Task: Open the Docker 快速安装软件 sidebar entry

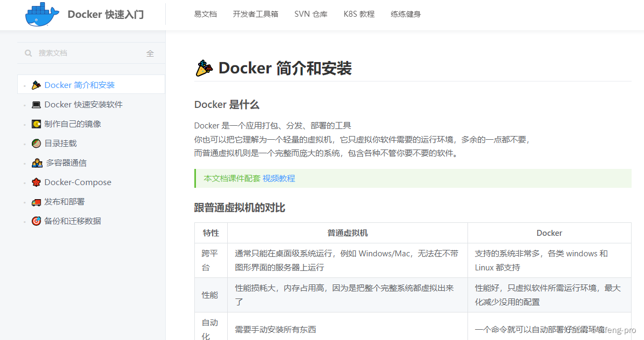Action: [x=83, y=105]
